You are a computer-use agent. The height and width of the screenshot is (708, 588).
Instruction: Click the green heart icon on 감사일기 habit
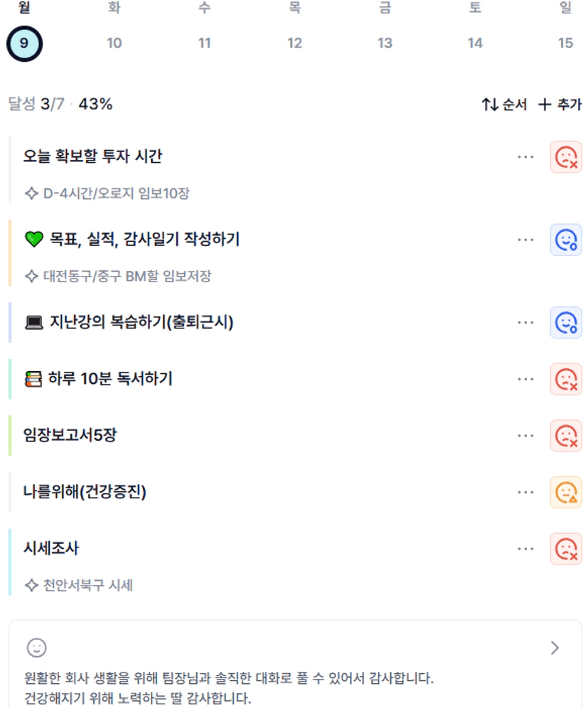pyautogui.click(x=34, y=240)
